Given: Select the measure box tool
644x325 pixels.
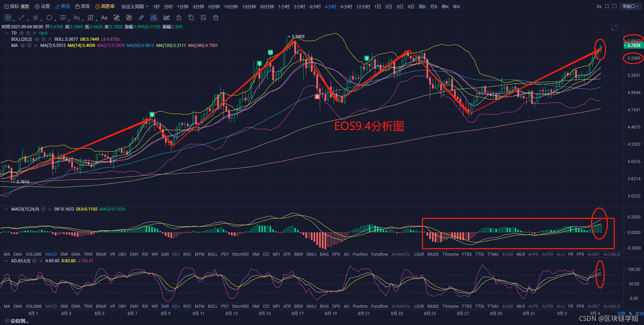Looking at the screenshot, I should tap(91, 18).
